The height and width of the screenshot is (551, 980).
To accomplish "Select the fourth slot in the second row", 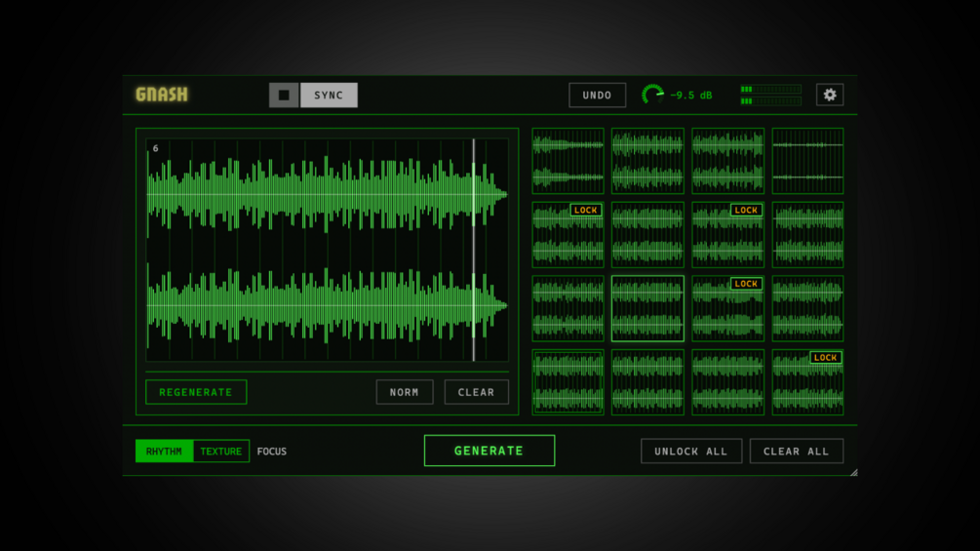I will click(x=807, y=235).
